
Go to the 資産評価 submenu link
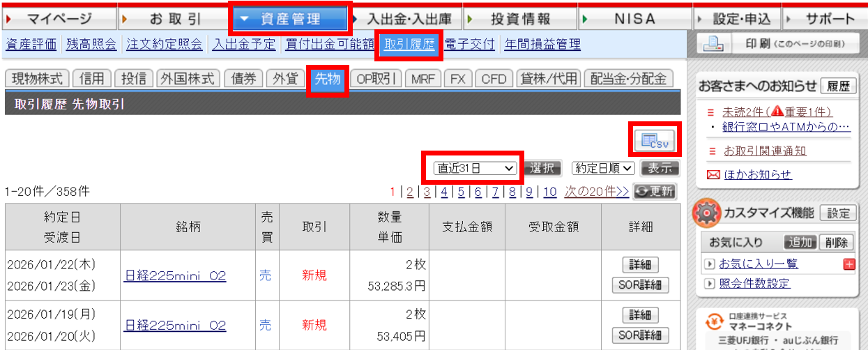pos(31,45)
